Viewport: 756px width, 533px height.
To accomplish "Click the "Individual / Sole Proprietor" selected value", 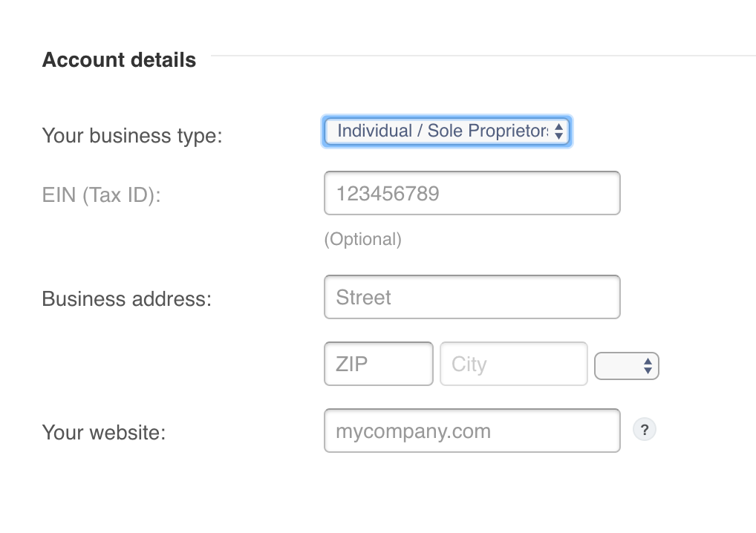I will pyautogui.click(x=442, y=131).
